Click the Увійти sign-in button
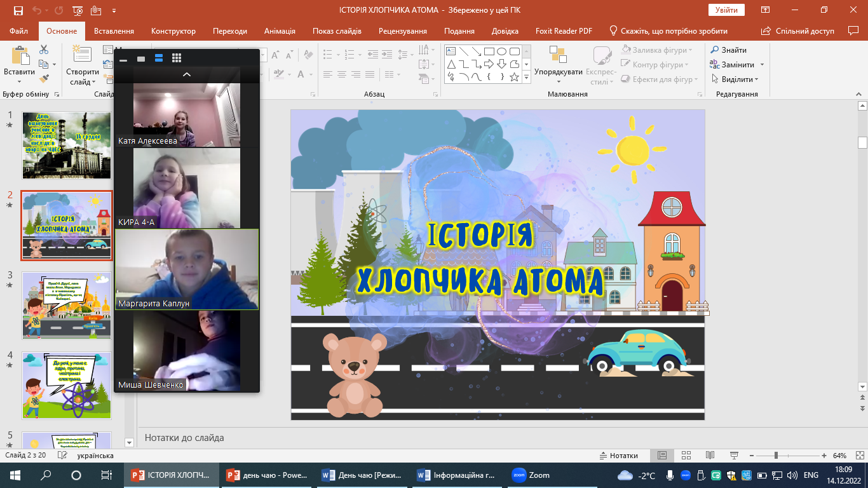This screenshot has height=488, width=868. [726, 10]
